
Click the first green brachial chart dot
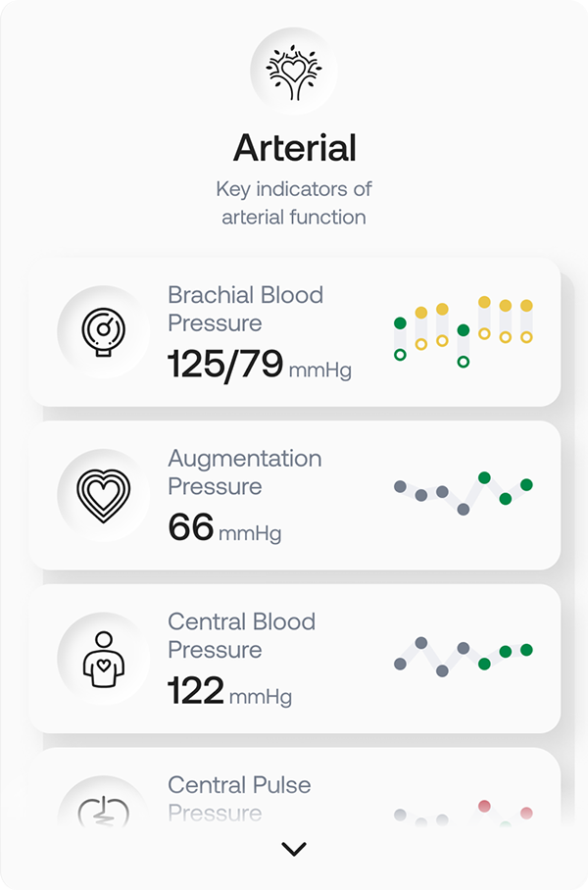pyautogui.click(x=400, y=322)
